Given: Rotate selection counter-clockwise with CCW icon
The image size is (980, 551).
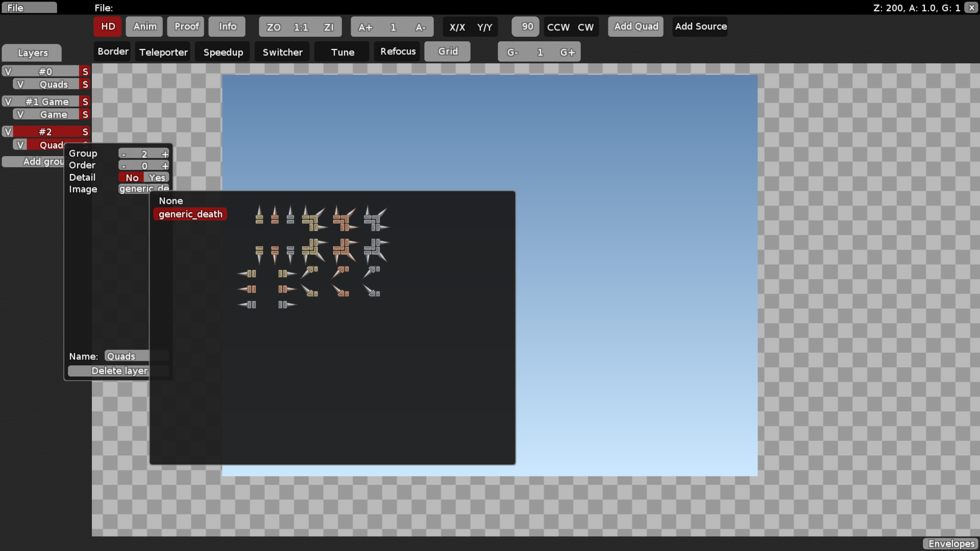Looking at the screenshot, I should point(557,27).
